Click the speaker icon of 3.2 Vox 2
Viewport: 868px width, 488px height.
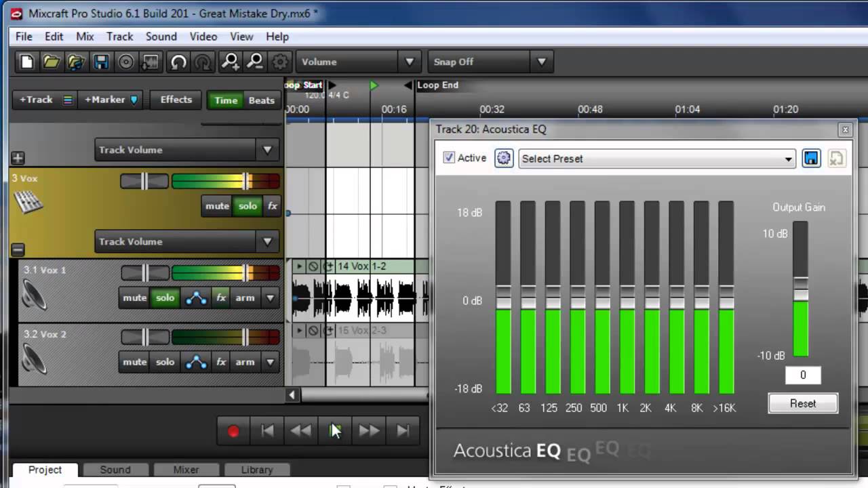pos(33,360)
